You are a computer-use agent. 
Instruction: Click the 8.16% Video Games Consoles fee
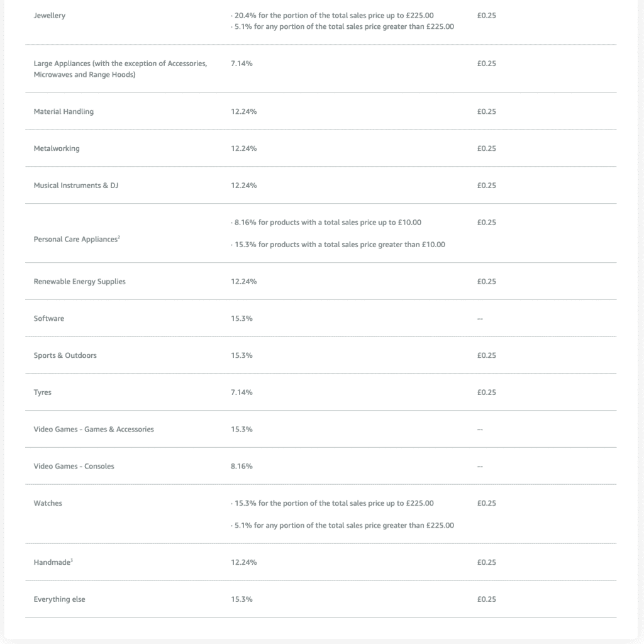241,467
